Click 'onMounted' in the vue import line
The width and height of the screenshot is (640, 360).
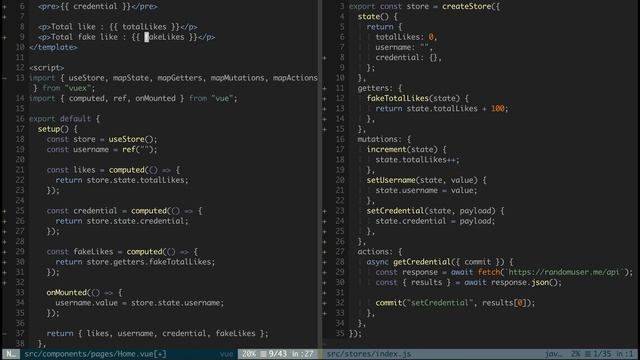tap(156, 98)
